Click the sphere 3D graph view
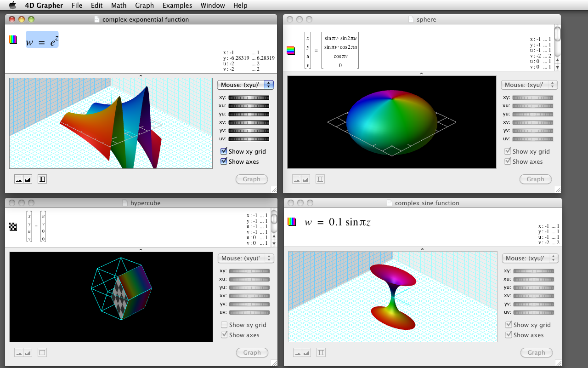 [x=392, y=122]
